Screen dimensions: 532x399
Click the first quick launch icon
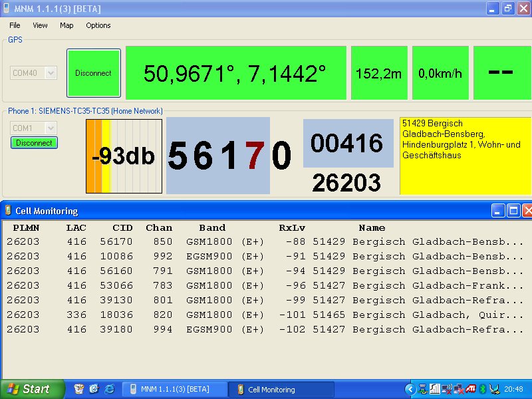click(79, 389)
